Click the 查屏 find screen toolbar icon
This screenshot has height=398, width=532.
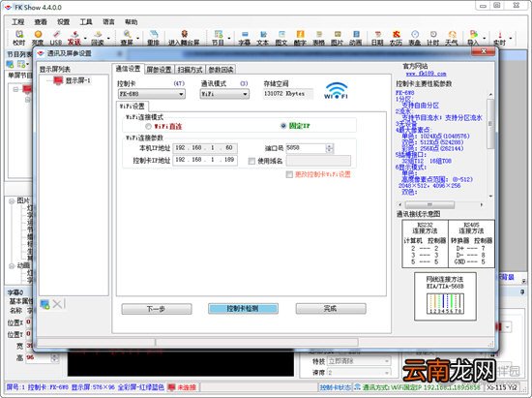(127, 38)
